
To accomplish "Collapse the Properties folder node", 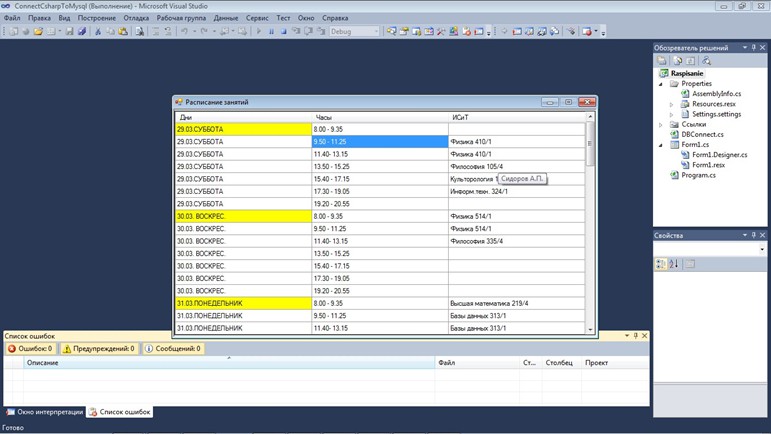I will pos(661,84).
